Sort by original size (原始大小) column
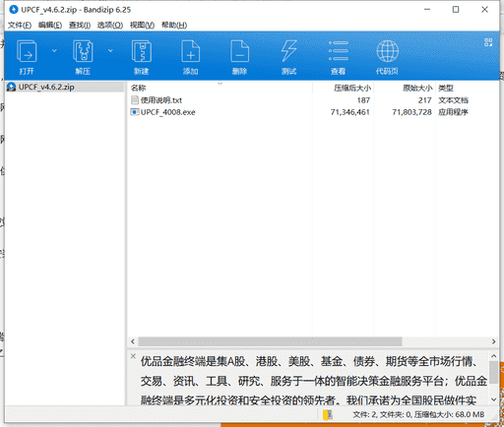 point(417,88)
